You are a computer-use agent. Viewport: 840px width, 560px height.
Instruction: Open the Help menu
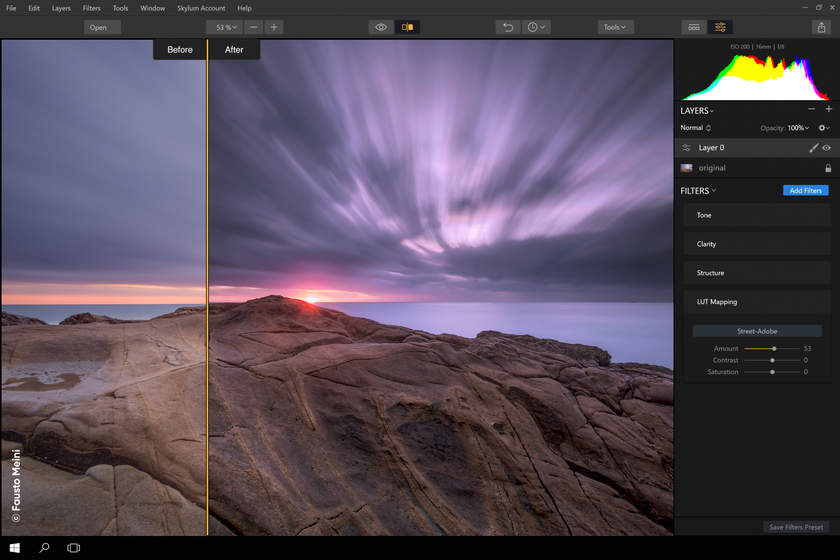(x=244, y=8)
